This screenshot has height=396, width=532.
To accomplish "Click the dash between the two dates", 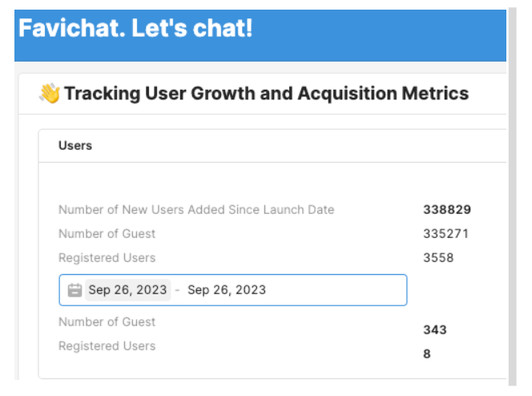I will coord(177,290).
